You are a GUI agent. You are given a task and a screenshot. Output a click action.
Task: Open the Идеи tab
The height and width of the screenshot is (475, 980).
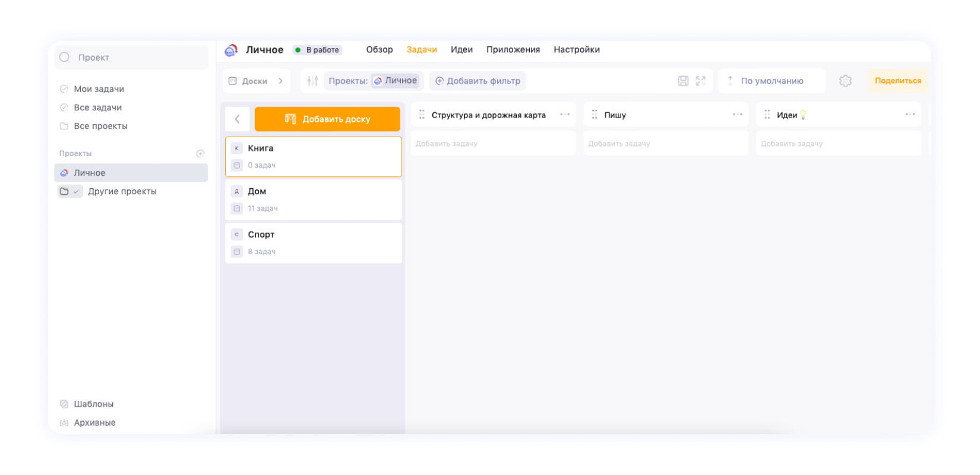[461, 50]
